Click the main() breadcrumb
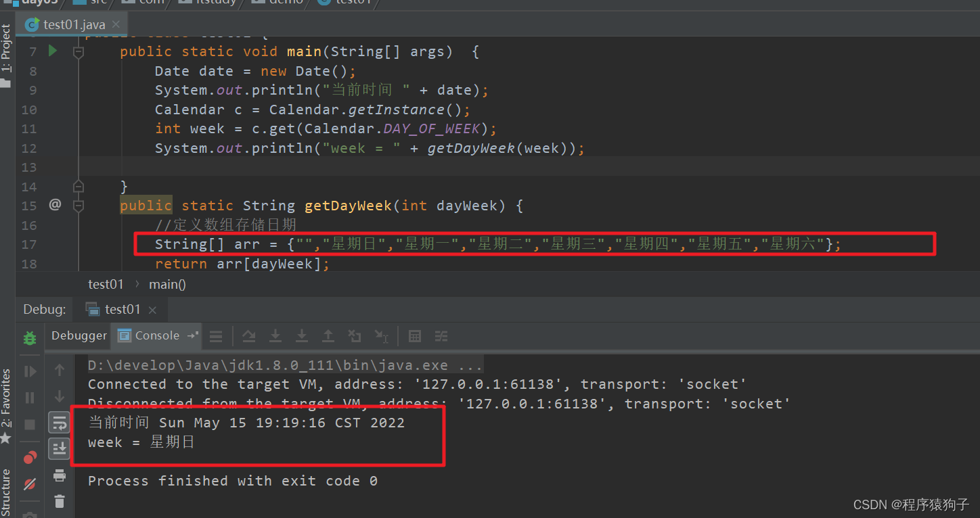 [x=167, y=284]
